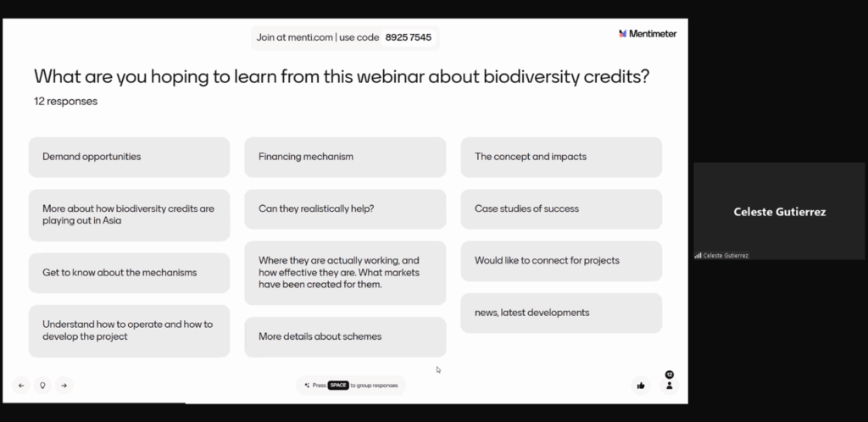868x422 pixels.
Task: Click the "More details about schemes" card
Action: coord(345,336)
